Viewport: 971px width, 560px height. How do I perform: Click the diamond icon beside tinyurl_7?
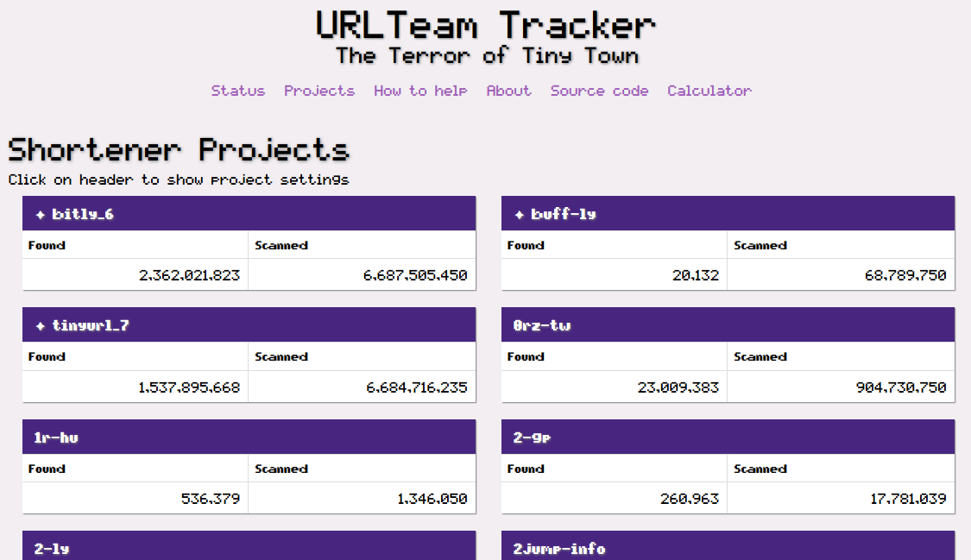(41, 326)
